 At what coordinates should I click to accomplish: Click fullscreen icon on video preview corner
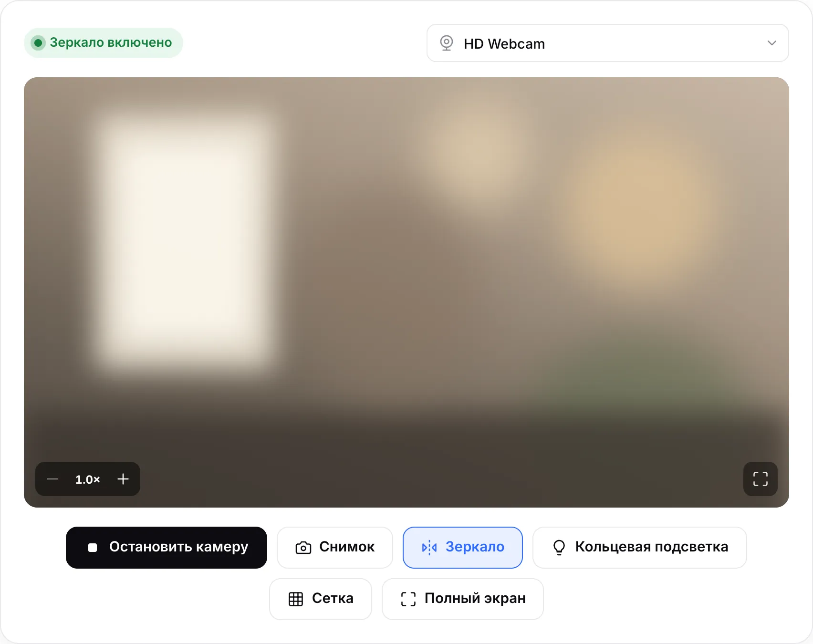pyautogui.click(x=761, y=479)
